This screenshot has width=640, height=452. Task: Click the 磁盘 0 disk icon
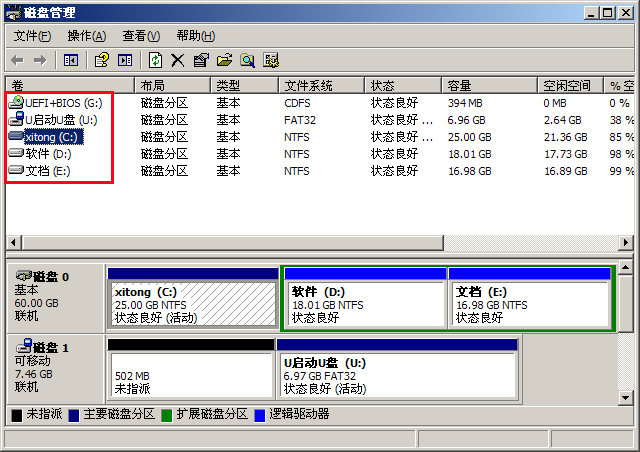pyautogui.click(x=23, y=276)
